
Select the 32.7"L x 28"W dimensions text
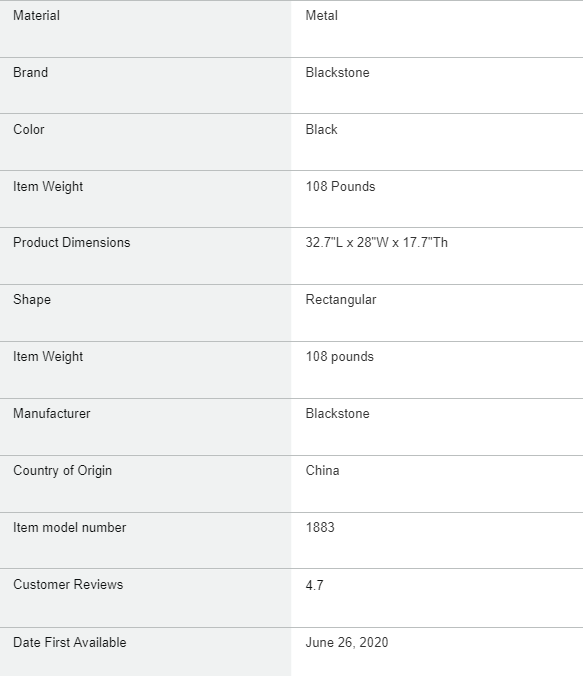[x=347, y=242]
